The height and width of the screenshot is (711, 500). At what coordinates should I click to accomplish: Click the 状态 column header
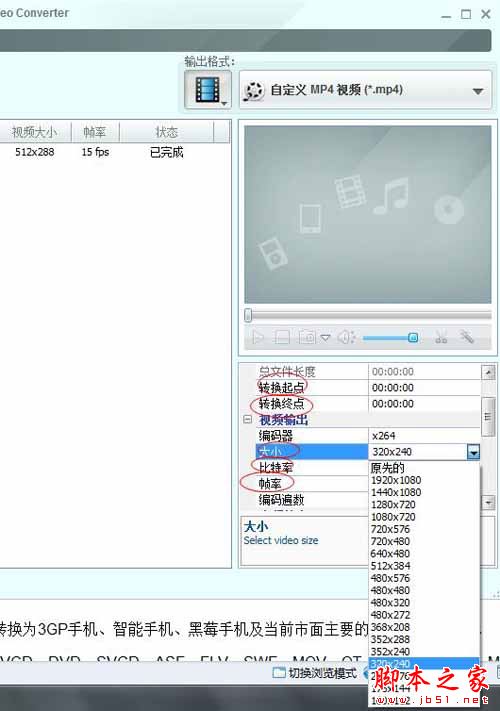click(x=166, y=132)
